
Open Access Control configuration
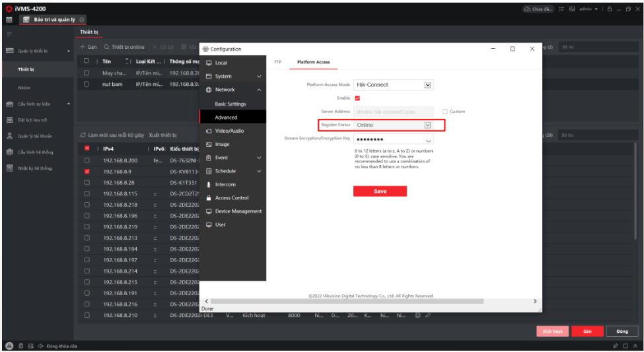(231, 197)
